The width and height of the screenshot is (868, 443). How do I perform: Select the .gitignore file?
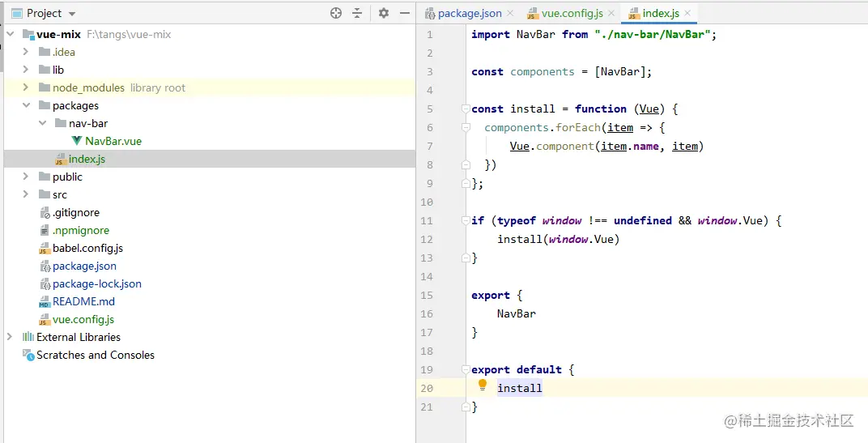(x=76, y=213)
